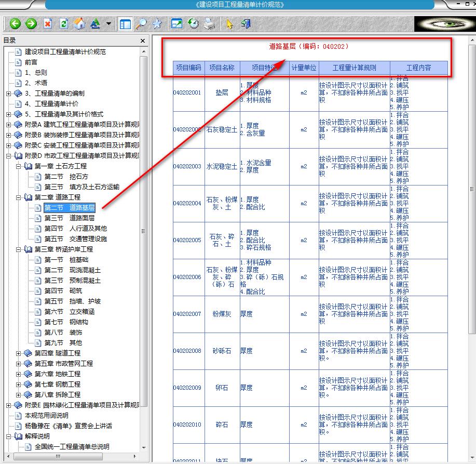Open search with the magnifying glass icon
Viewport: 476px width, 464px height.
141,24
